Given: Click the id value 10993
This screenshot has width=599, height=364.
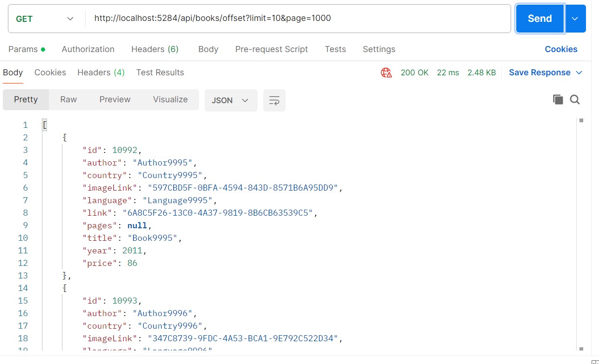Looking at the screenshot, I should (x=125, y=301).
